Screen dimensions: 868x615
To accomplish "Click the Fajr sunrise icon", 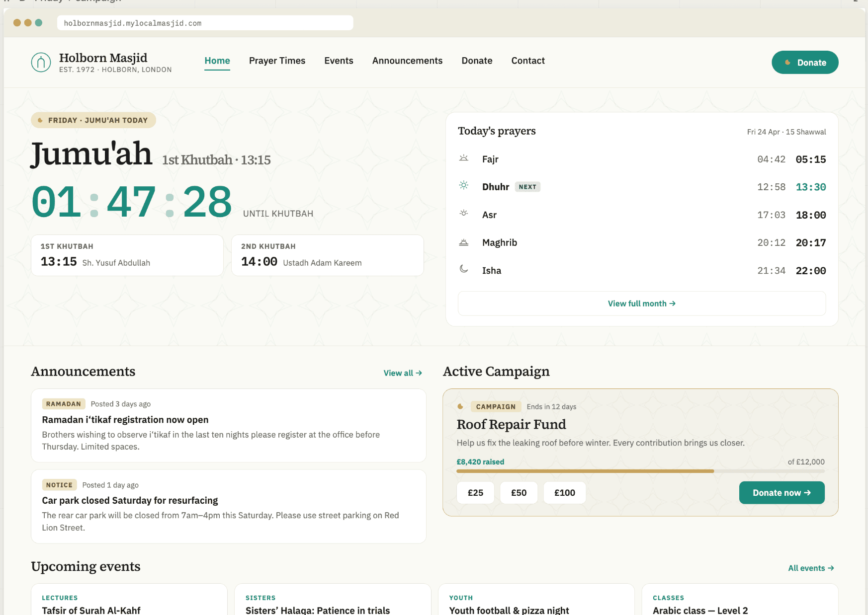I will 464,158.
